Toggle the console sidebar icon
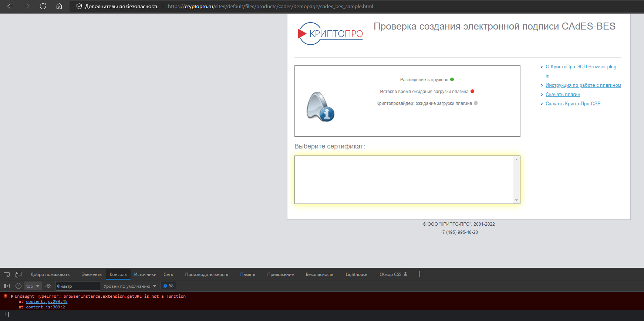This screenshot has width=644, height=321. (7, 286)
